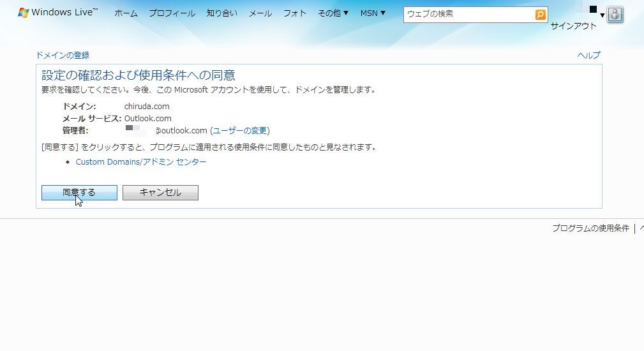
Task: Open the MSN dropdown menu
Action: [x=373, y=13]
